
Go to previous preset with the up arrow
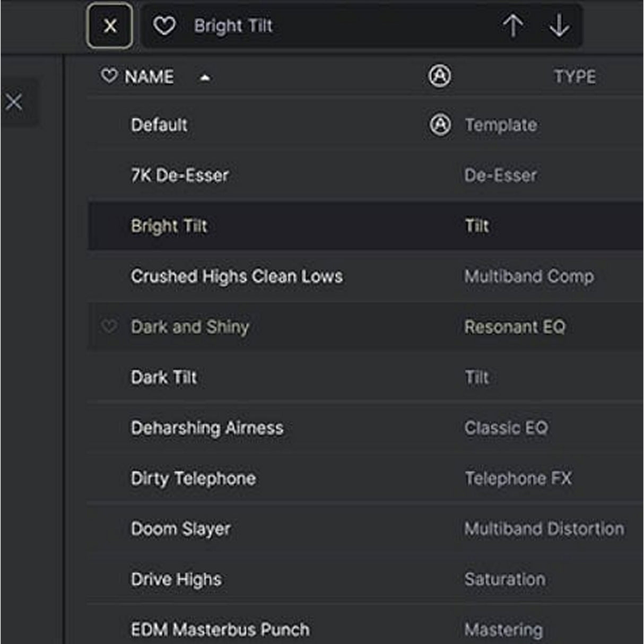[513, 25]
